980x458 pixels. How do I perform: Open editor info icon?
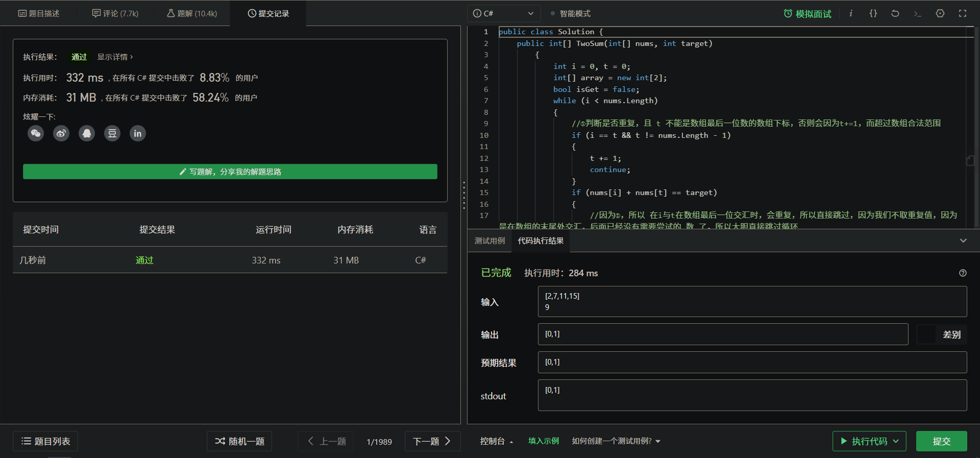[851, 13]
